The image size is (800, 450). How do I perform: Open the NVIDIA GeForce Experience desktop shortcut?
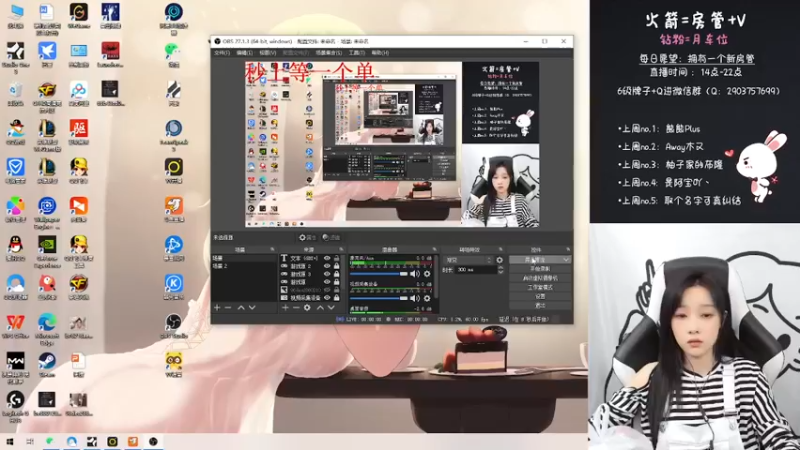47,252
